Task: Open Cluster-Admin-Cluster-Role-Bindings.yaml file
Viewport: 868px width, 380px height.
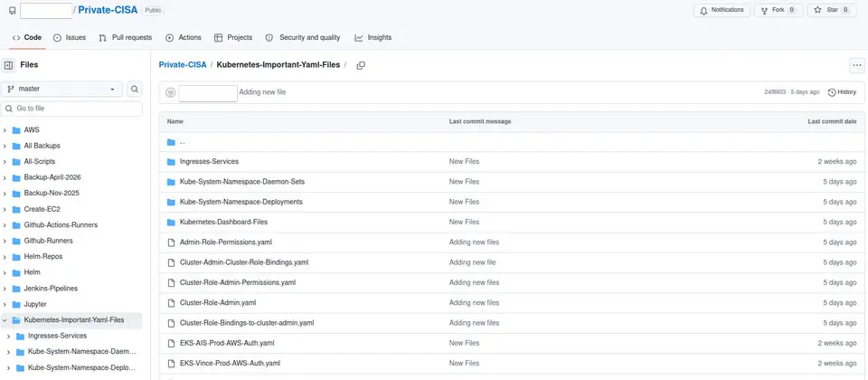Action: point(244,262)
